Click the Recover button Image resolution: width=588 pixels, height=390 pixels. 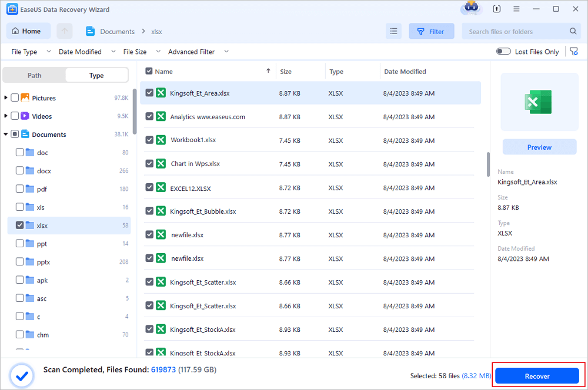click(537, 376)
